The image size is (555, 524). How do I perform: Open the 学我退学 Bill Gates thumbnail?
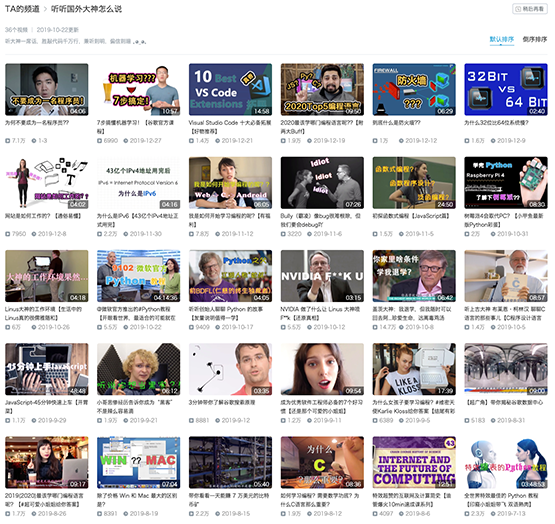click(414, 276)
